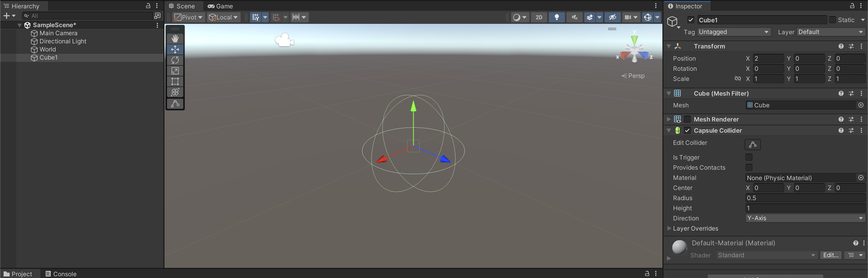868x278 pixels.
Task: Open the Local dropdown
Action: click(223, 17)
